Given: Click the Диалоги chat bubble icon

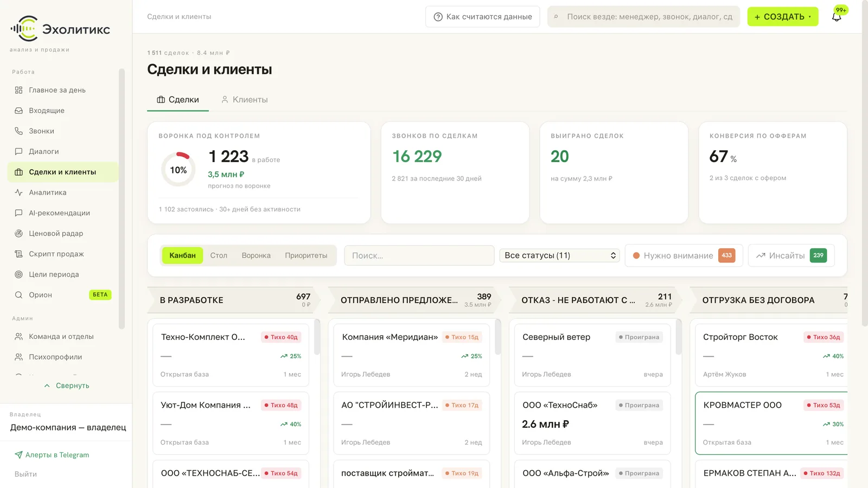Looking at the screenshot, I should point(18,152).
